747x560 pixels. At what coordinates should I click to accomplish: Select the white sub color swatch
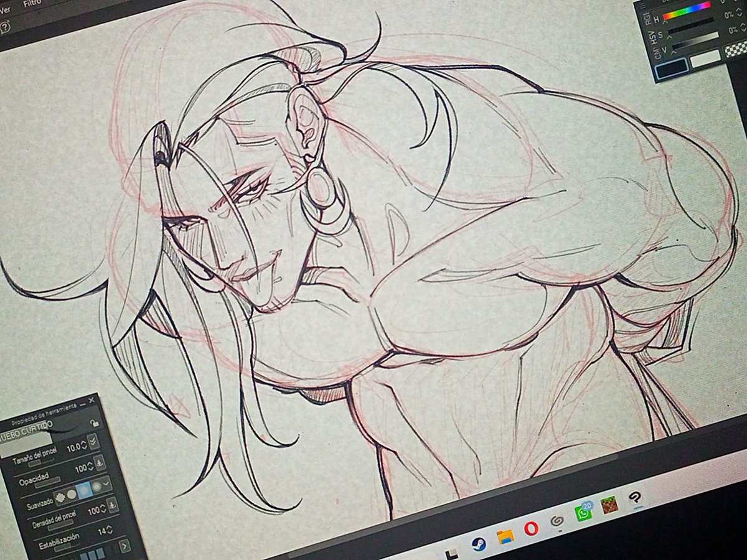(x=706, y=58)
